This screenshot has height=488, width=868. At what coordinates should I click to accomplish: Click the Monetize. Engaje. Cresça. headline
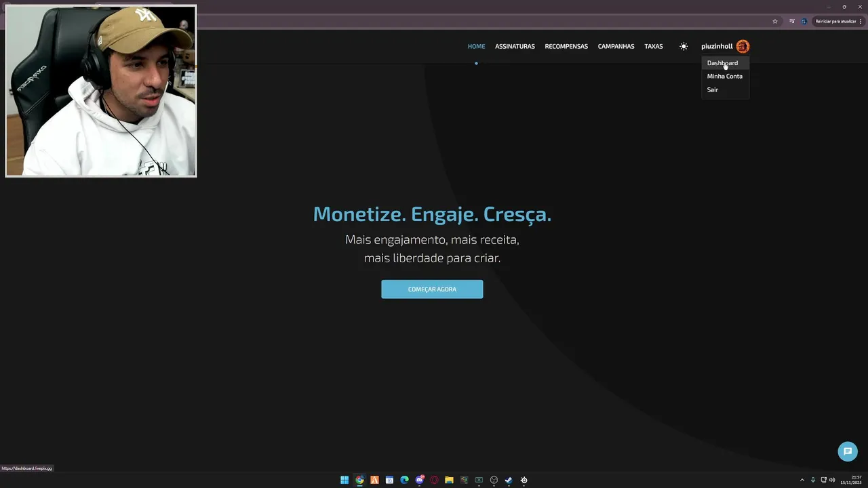point(432,214)
